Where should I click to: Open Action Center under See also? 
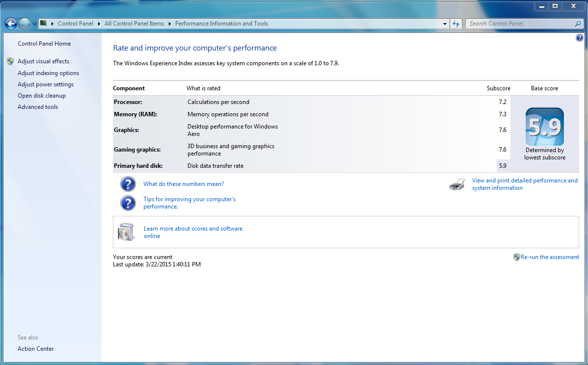click(36, 348)
